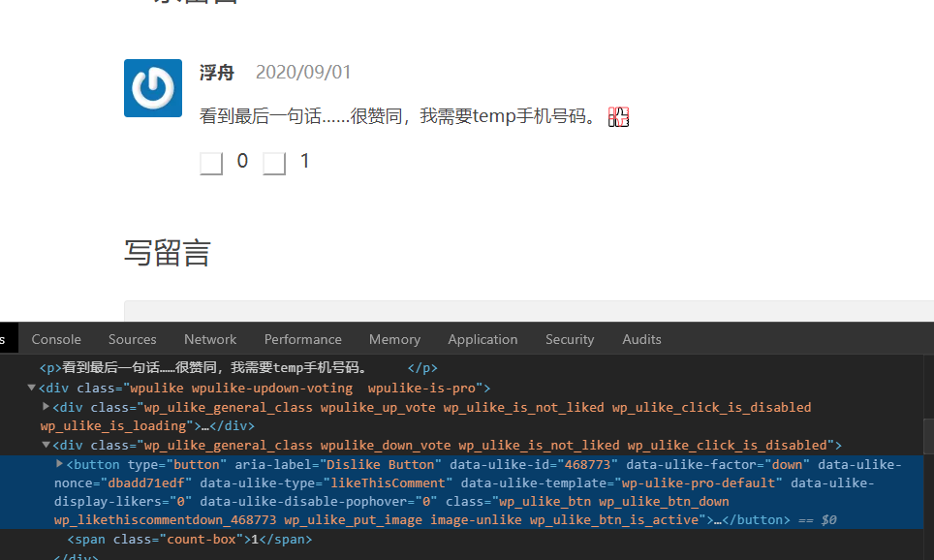Open the Sources tab
Image resolution: width=934 pixels, height=560 pixels.
click(133, 339)
